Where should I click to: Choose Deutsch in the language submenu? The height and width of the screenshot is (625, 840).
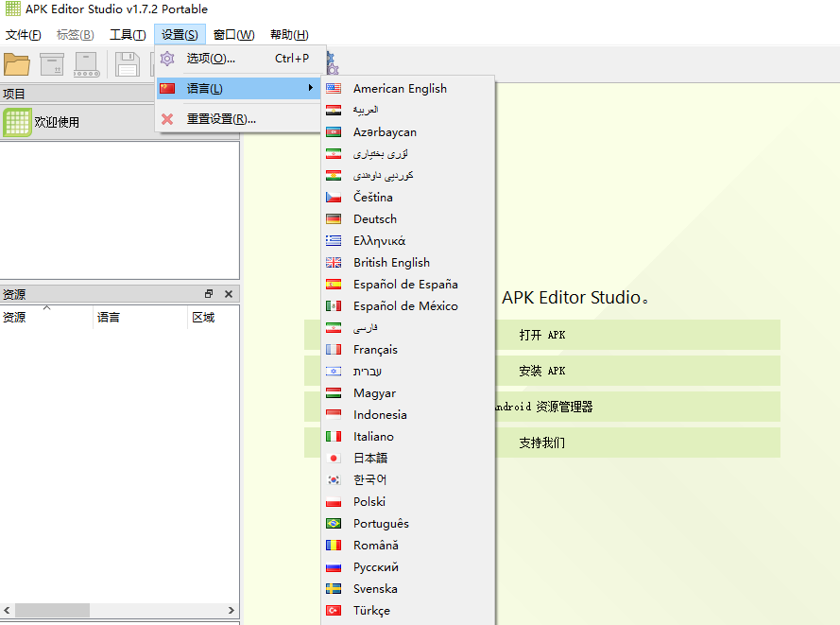[374, 218]
